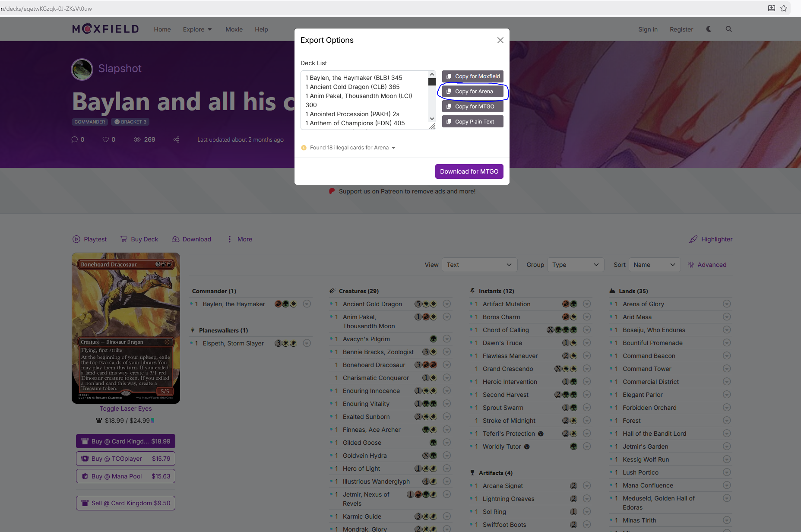Viewport: 801px width, 532px height.
Task: Open the Home page
Action: 162,29
